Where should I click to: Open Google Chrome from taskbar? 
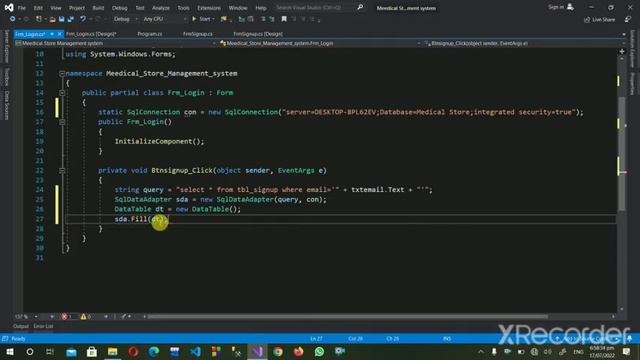coord(278,351)
